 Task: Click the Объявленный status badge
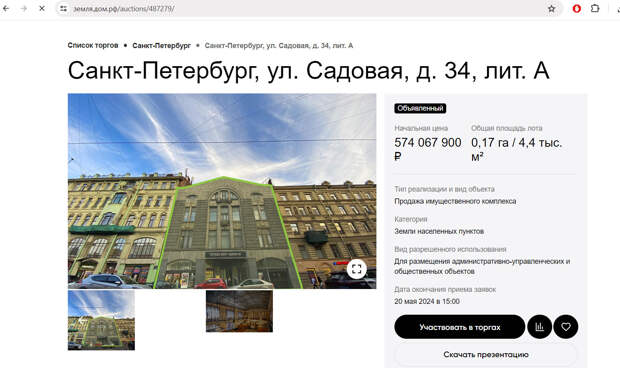(x=420, y=108)
